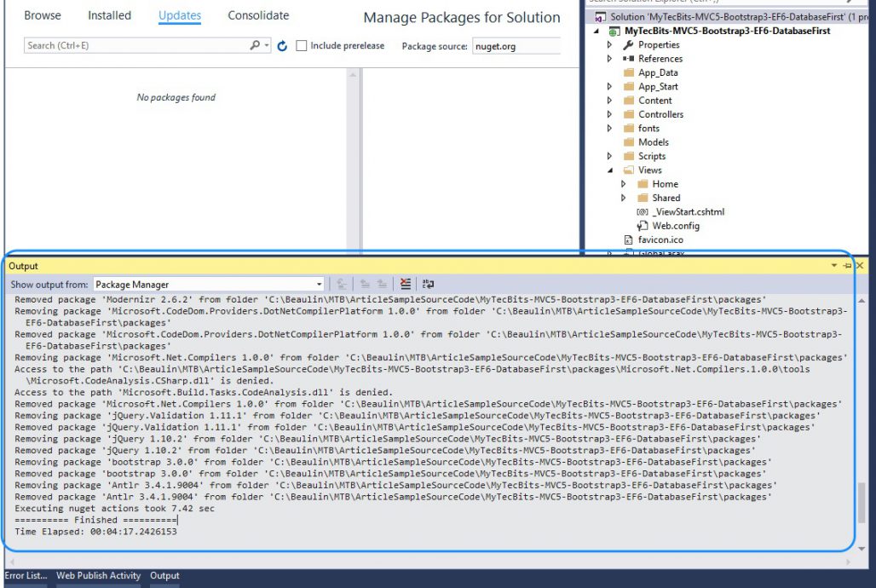Toggle word wrap in Output panel
This screenshot has height=588, width=876.
click(428, 284)
